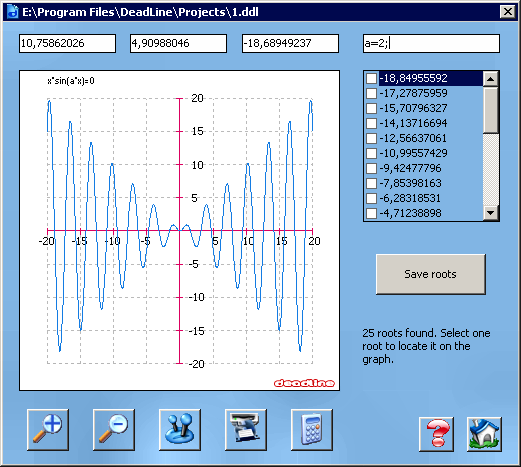Click the Save roots button

[431, 274]
